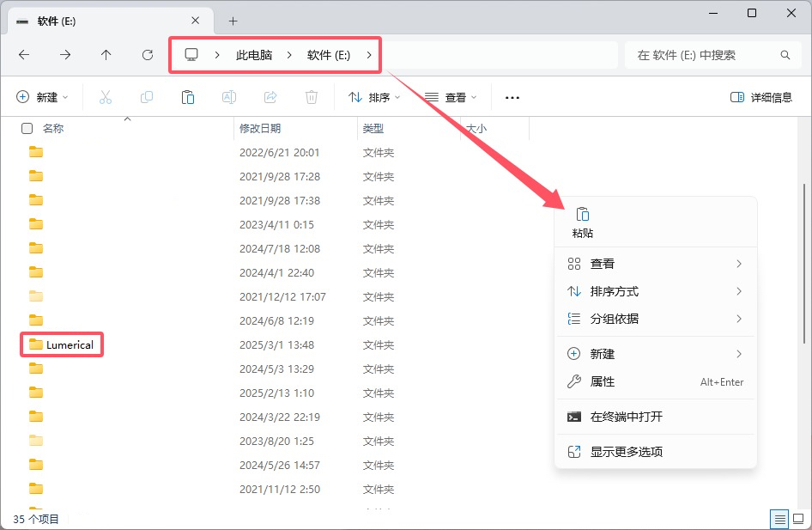Refresh the current folder view
The image size is (812, 530).
[x=148, y=55]
